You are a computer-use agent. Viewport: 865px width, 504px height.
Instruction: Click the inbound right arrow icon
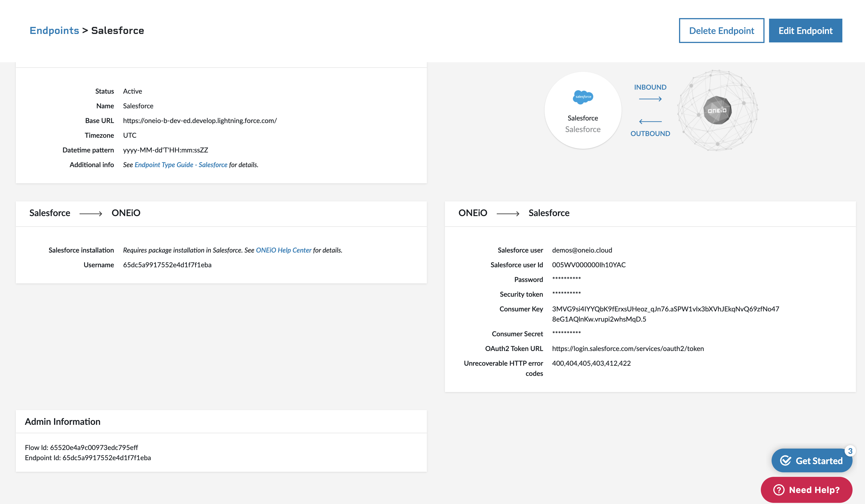(x=650, y=99)
